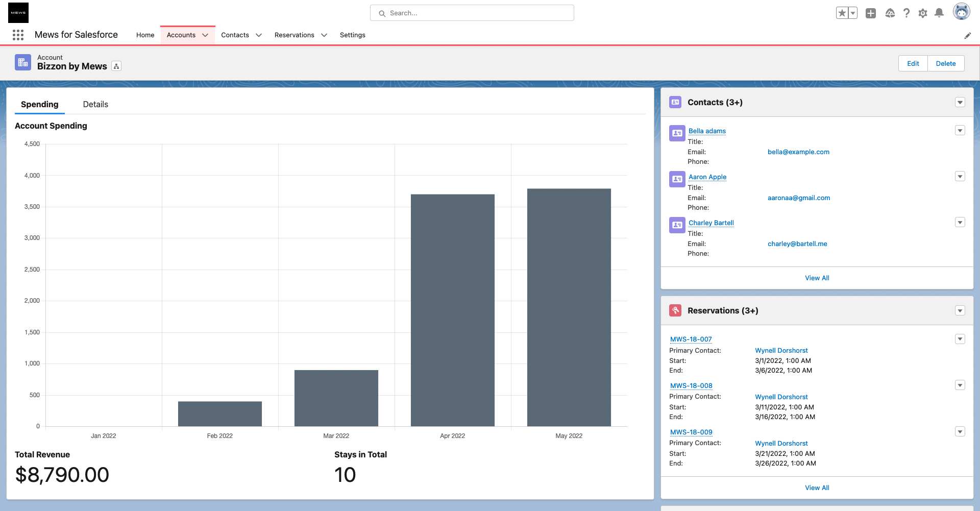The height and width of the screenshot is (511, 980).
Task: Click the Mar 2022 bar in the chart
Action: point(336,398)
